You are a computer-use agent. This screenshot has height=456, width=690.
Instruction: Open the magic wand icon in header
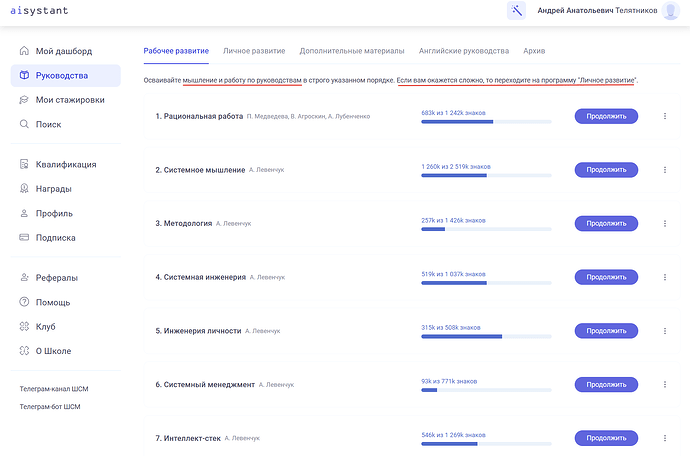click(516, 11)
